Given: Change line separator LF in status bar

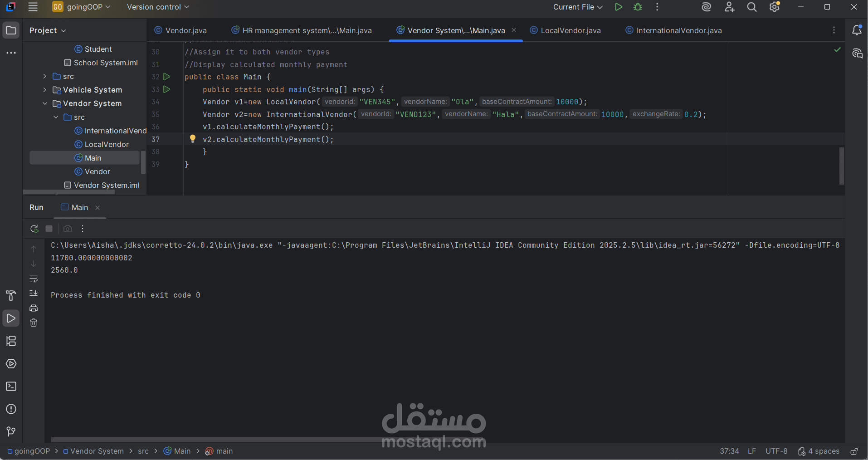Looking at the screenshot, I should pos(752,451).
